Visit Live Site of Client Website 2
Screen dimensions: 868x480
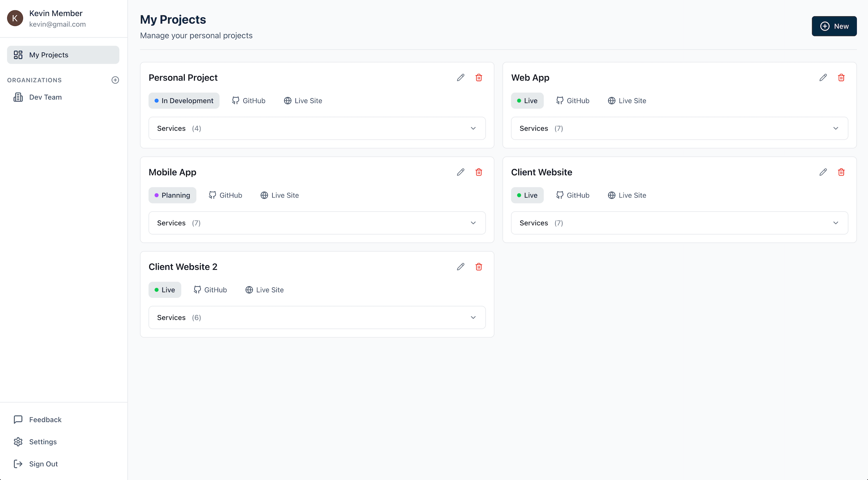265,290
